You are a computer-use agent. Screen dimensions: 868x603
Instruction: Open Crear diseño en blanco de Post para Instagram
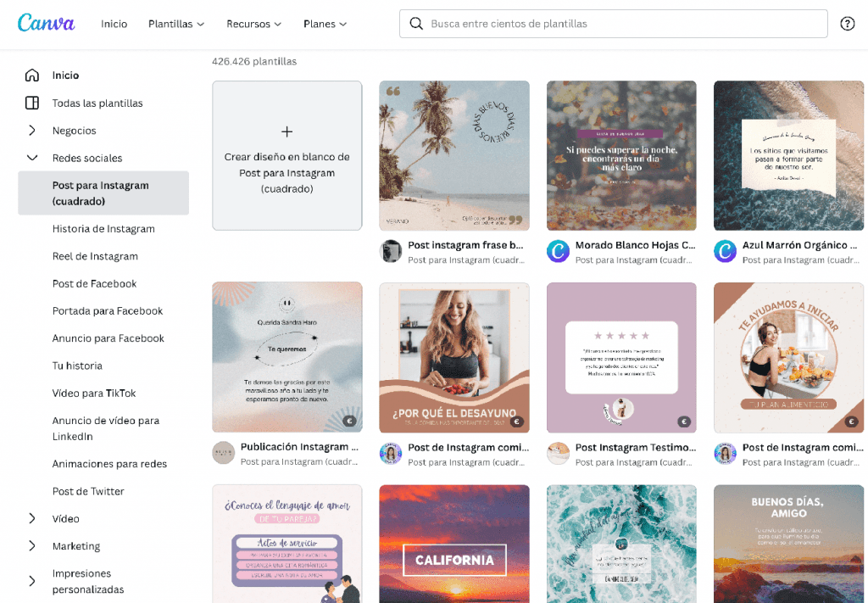[287, 155]
